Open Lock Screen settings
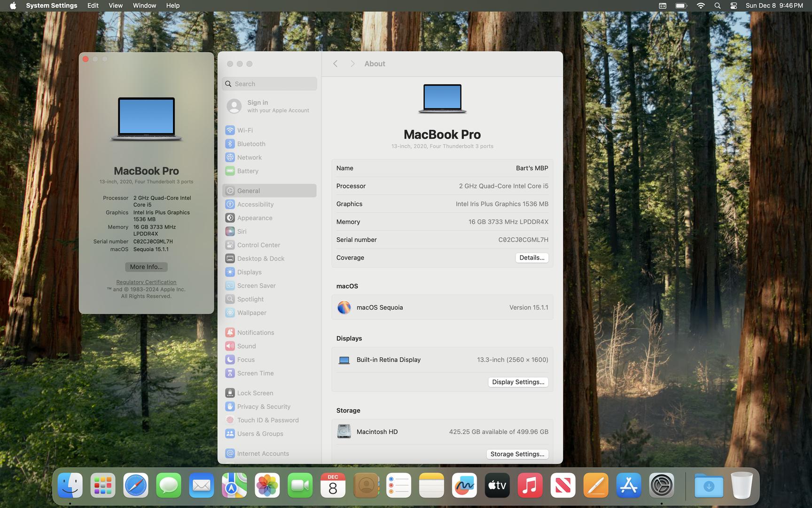 pyautogui.click(x=269, y=393)
